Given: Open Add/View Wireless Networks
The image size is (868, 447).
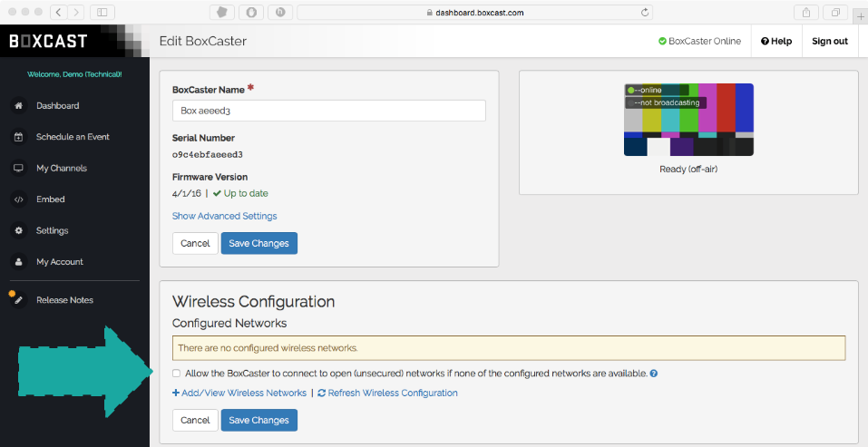Looking at the screenshot, I should pyautogui.click(x=239, y=393).
